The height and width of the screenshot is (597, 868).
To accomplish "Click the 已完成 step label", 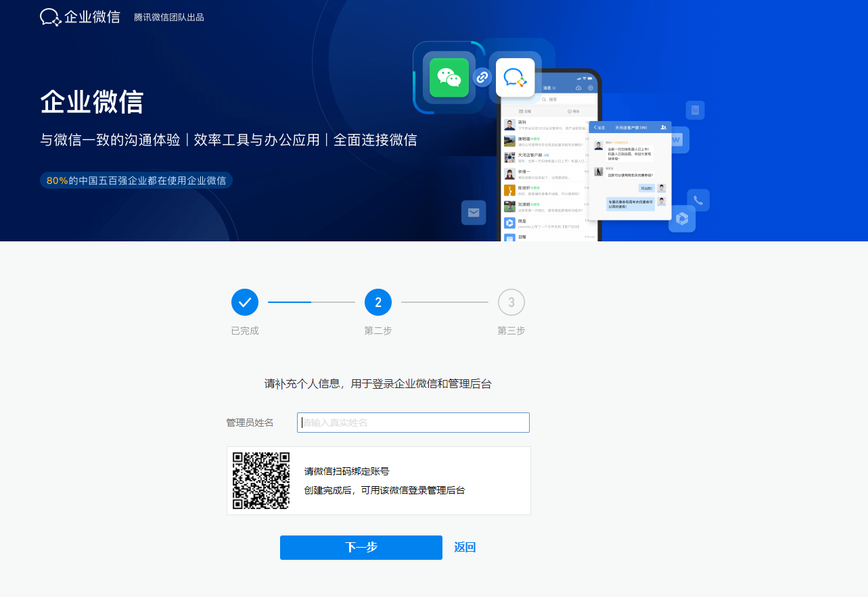I will click(245, 331).
